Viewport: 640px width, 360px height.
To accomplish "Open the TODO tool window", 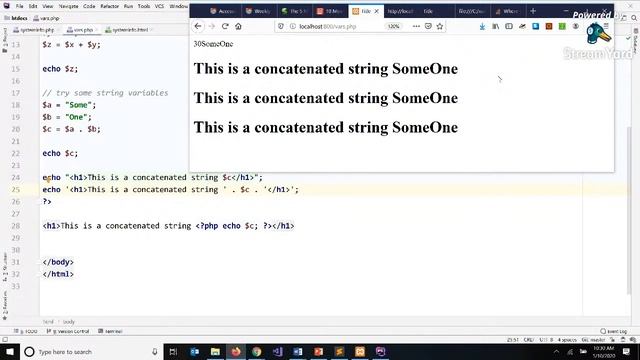I will point(26,331).
